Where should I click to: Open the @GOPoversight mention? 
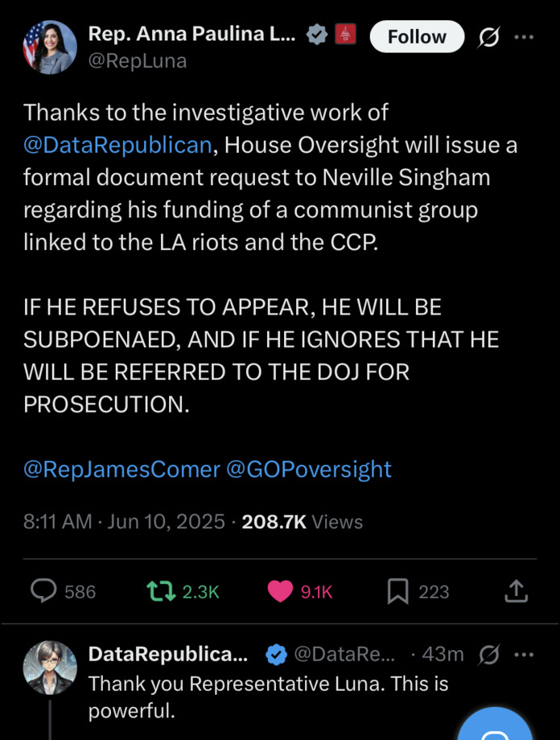309,469
